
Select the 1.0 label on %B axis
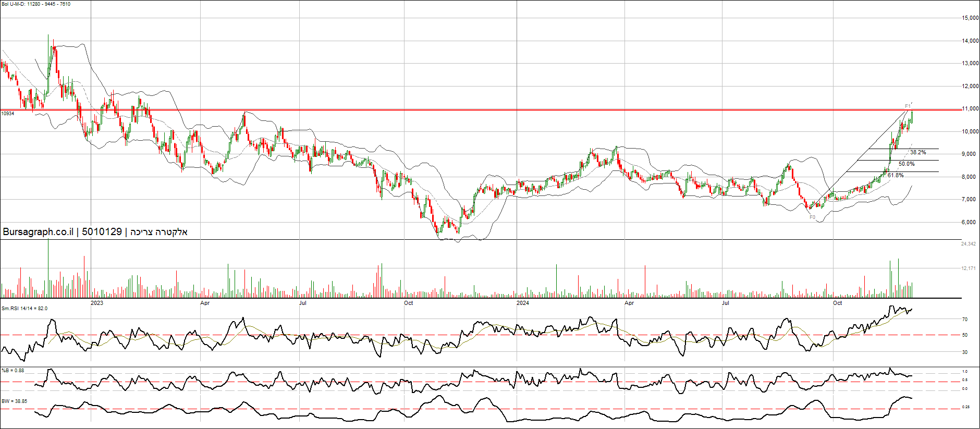[965, 372]
